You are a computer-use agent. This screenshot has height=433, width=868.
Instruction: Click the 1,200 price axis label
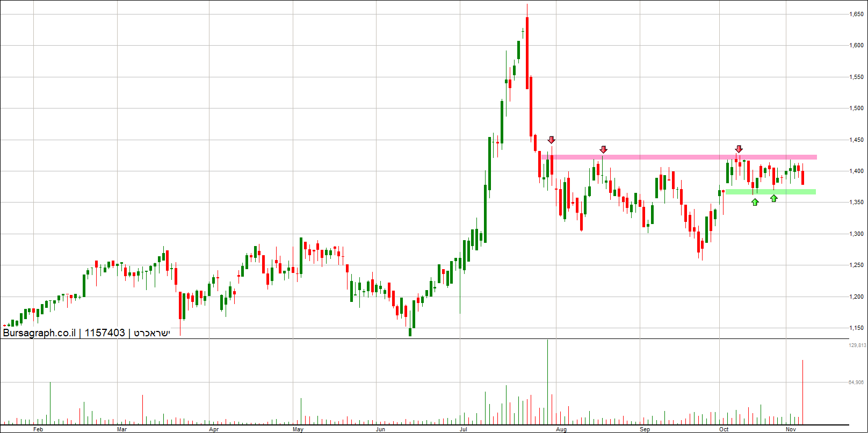click(x=856, y=297)
